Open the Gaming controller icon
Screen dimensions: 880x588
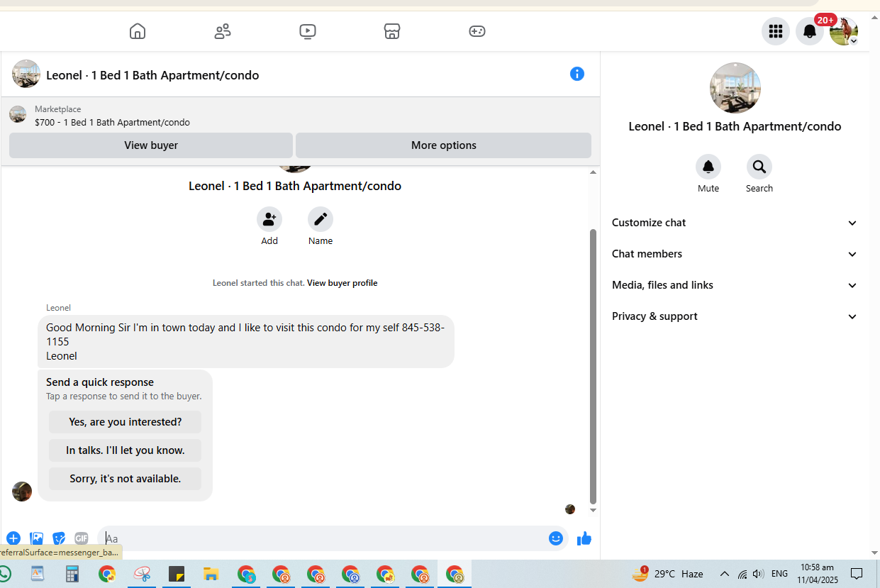click(477, 31)
